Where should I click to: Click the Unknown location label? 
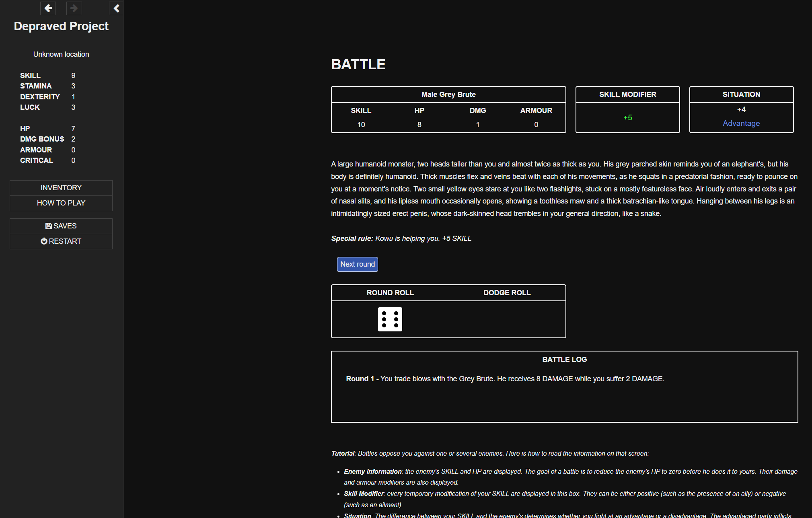click(x=61, y=54)
